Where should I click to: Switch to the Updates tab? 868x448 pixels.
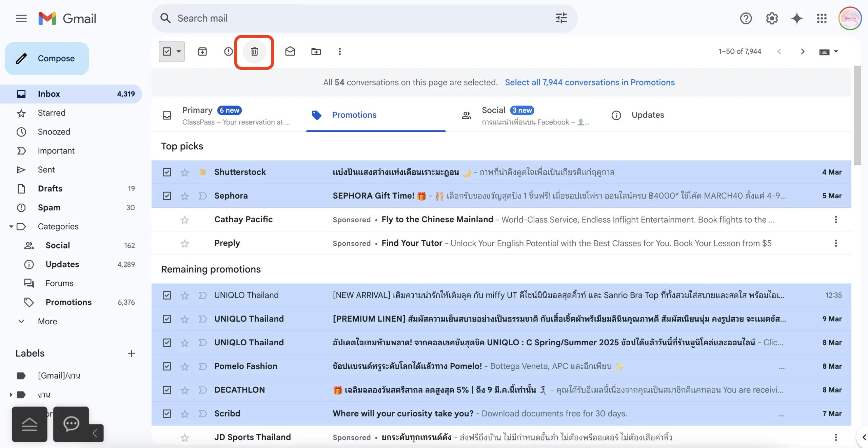click(647, 115)
